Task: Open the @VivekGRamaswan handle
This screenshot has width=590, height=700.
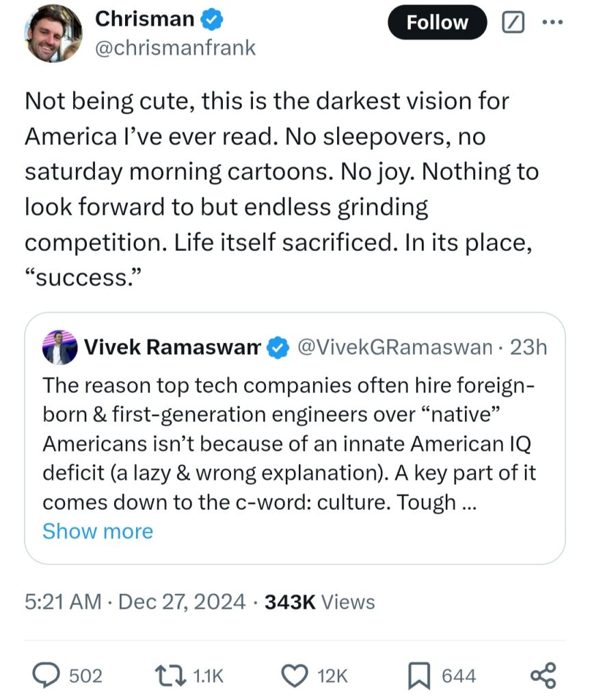Action: (393, 348)
